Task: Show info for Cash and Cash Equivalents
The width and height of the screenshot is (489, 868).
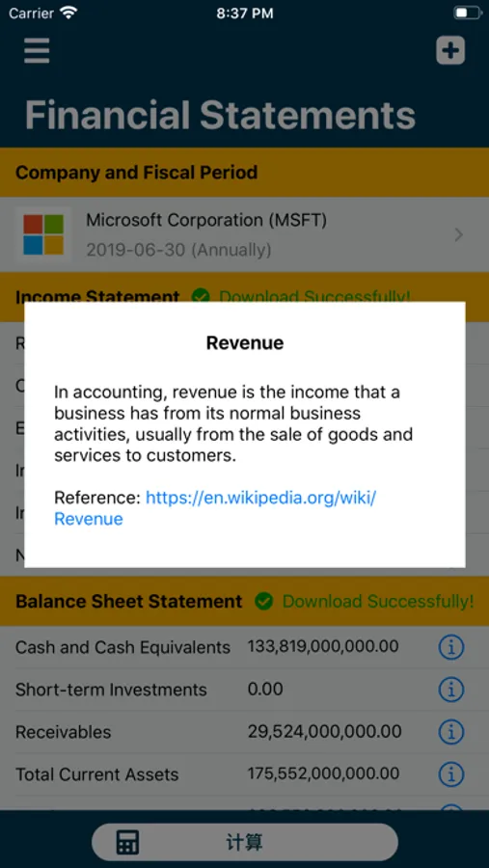Action: point(450,646)
